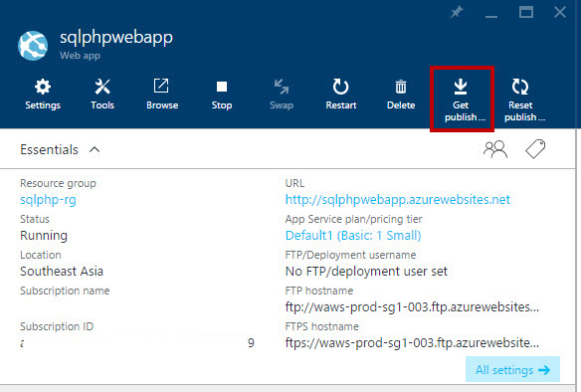Image resolution: width=581 pixels, height=392 pixels.
Task: Click the Swap slots command
Action: [282, 95]
